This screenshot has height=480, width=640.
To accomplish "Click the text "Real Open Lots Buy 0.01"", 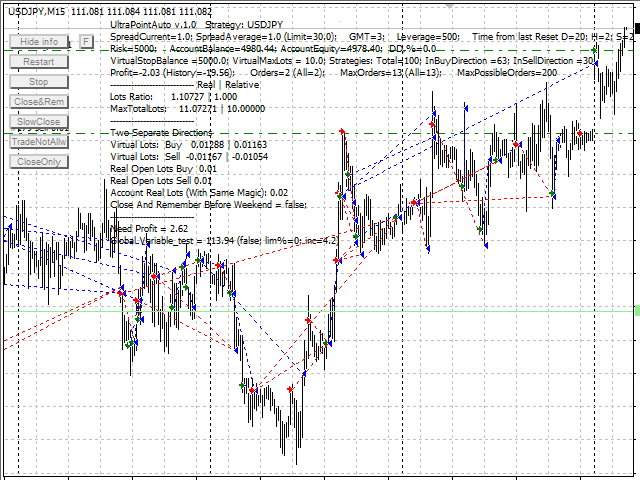I will click(164, 169).
